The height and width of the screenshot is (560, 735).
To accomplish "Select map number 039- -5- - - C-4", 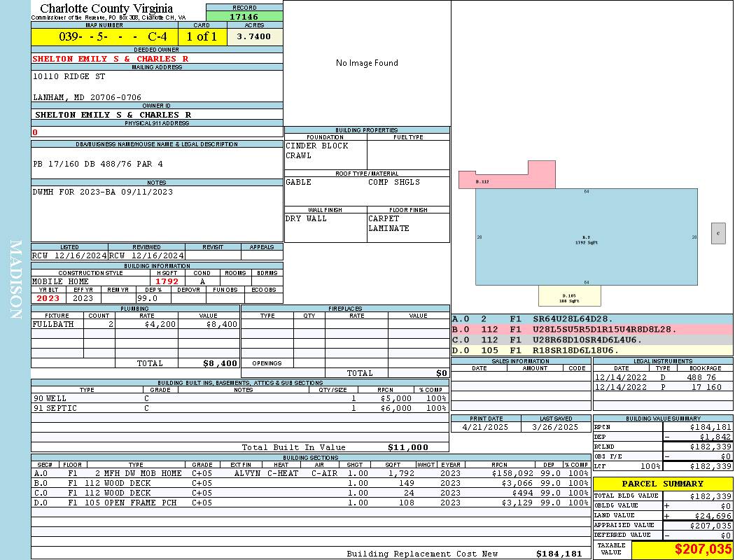I will (x=113, y=36).
